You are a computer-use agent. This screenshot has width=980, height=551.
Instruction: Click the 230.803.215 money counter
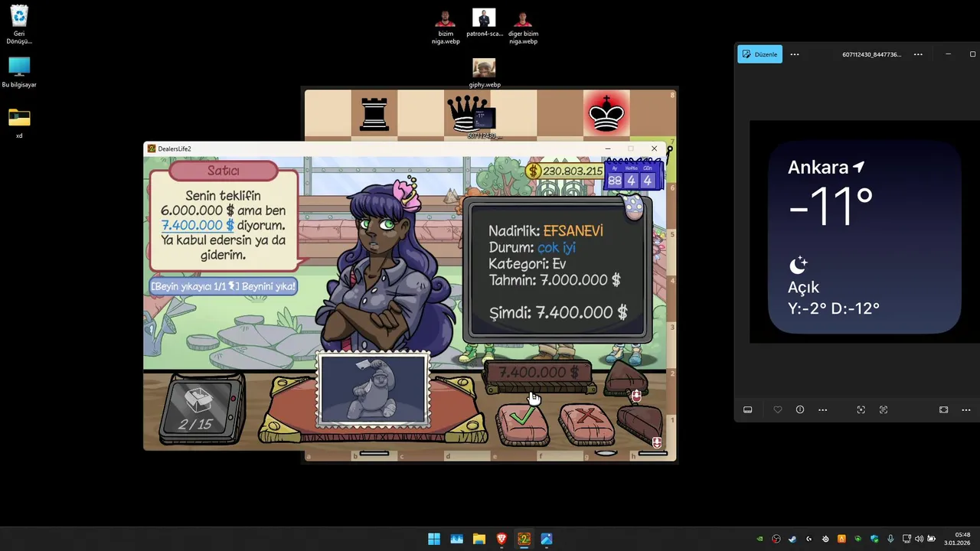(x=565, y=171)
